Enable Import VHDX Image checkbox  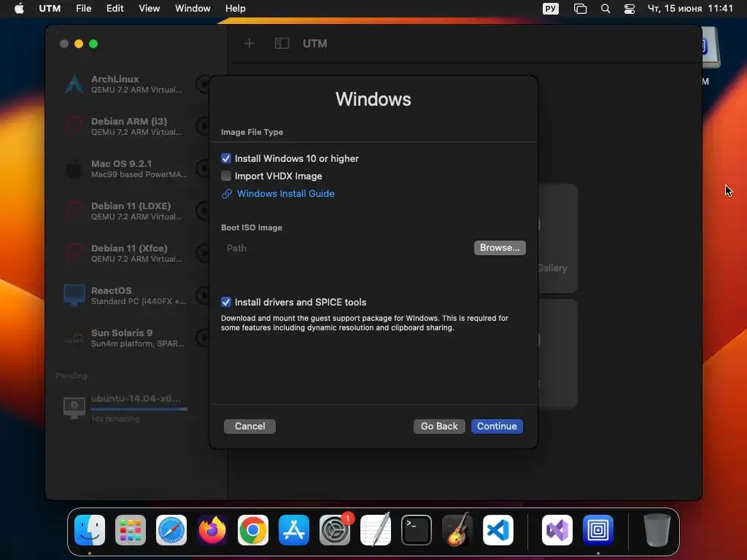pyautogui.click(x=226, y=176)
